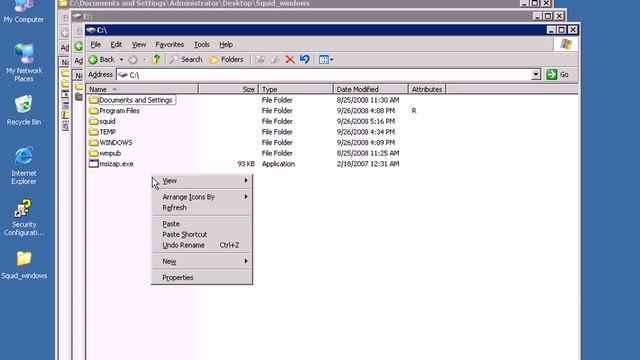Screen dimensions: 640x360
Task: Sort by the Date Modified column header
Action: [x=371, y=89]
